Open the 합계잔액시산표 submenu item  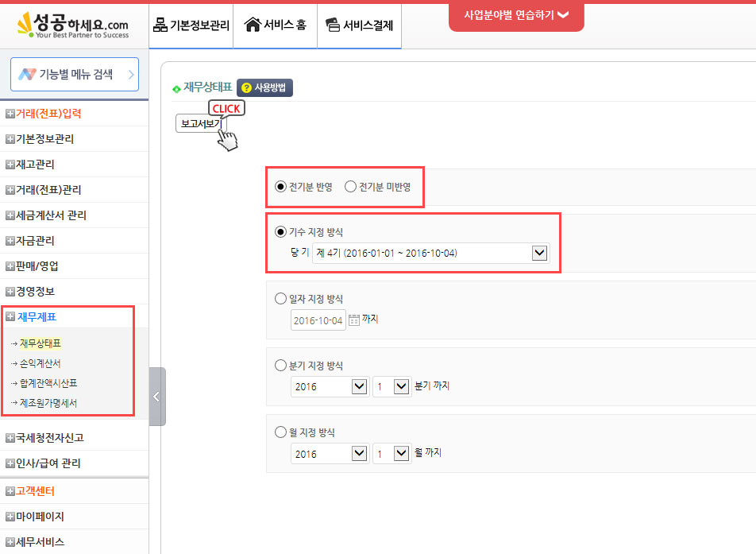(x=48, y=383)
